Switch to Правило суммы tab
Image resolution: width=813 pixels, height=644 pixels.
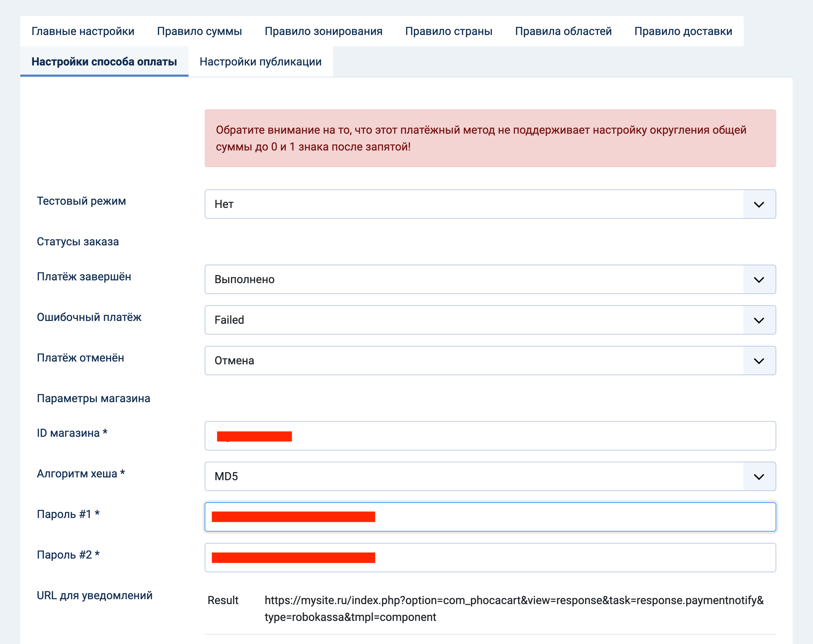point(199,31)
